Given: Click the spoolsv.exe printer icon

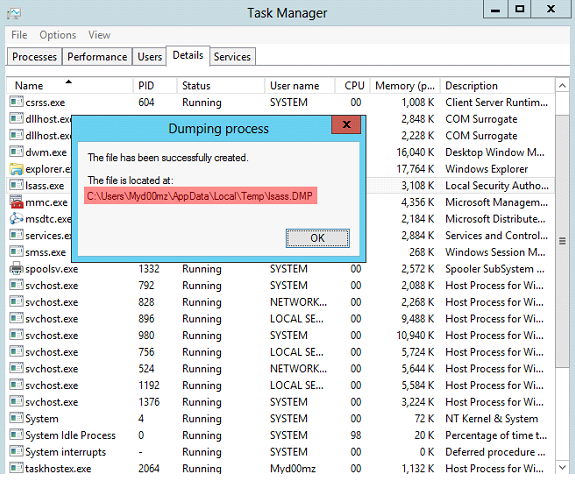Looking at the screenshot, I should point(17,268).
